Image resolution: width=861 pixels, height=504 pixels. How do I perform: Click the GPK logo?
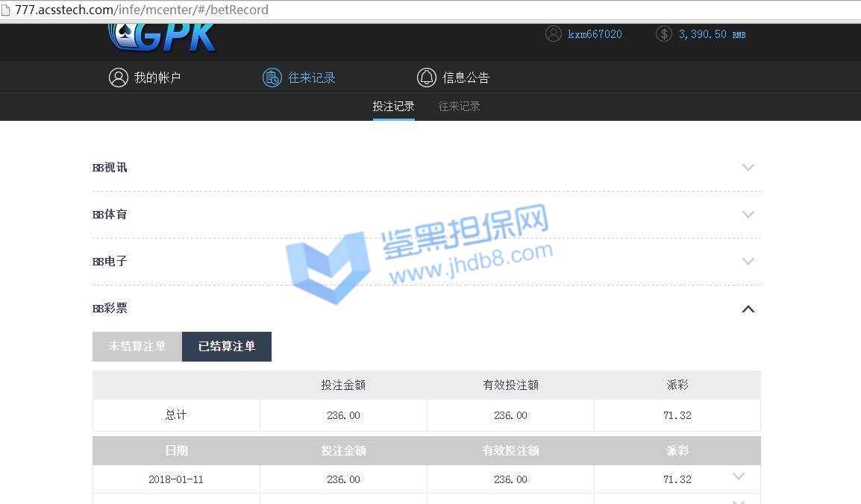[x=163, y=36]
